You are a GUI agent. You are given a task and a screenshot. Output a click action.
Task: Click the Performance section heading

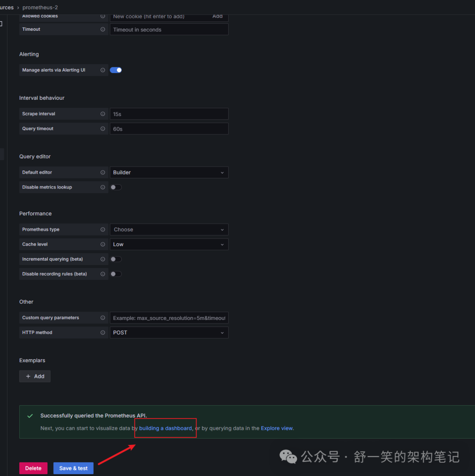click(x=36, y=214)
